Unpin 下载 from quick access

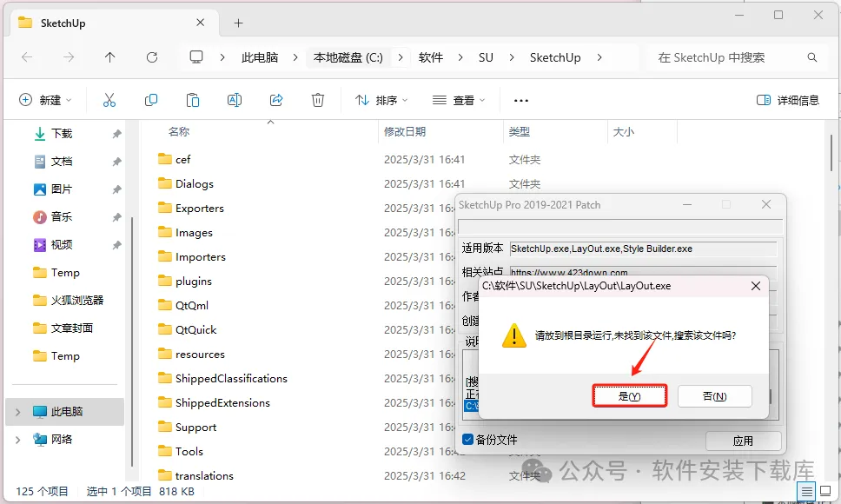pos(117,134)
